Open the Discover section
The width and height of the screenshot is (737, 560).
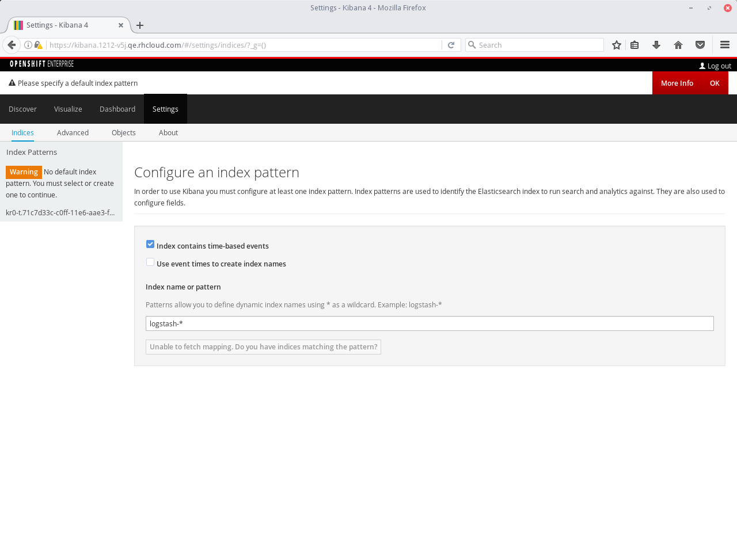(x=22, y=109)
